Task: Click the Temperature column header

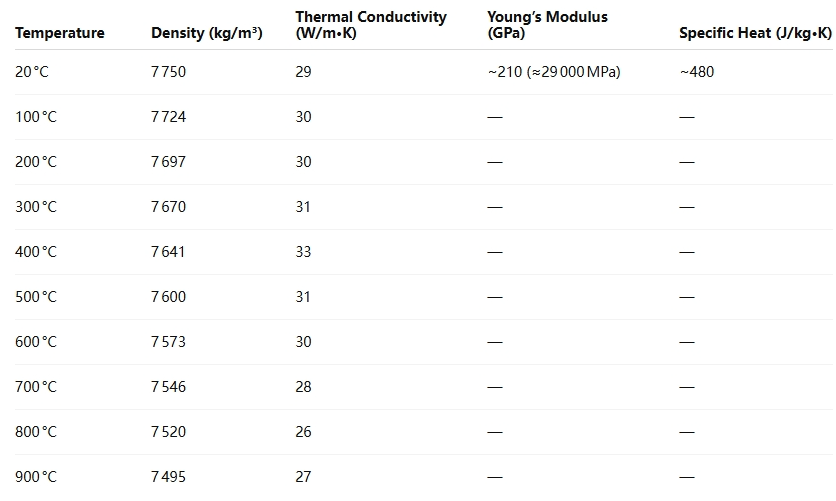Action: point(60,33)
